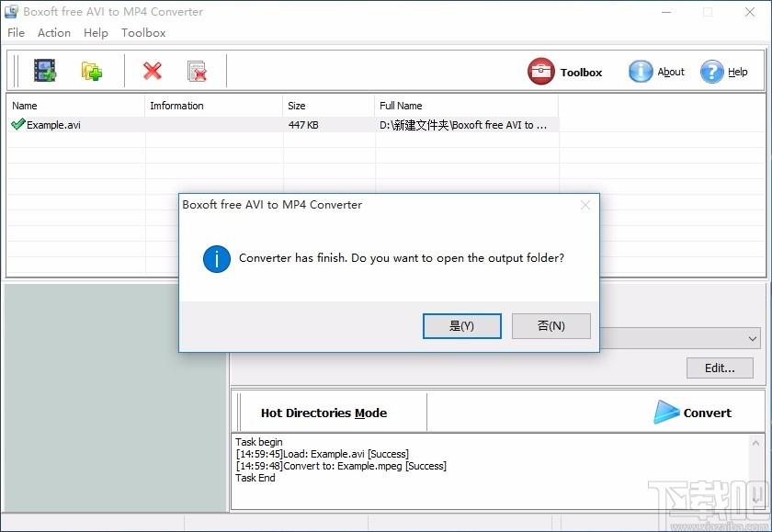The height and width of the screenshot is (532, 772).
Task: Click the Convert button label
Action: coord(707,413)
